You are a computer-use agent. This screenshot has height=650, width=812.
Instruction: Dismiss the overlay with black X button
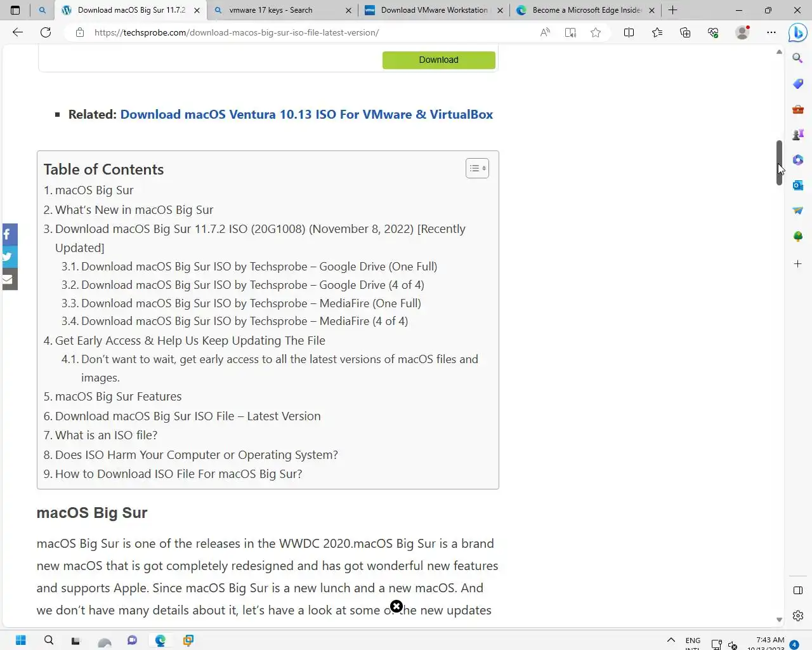click(396, 606)
